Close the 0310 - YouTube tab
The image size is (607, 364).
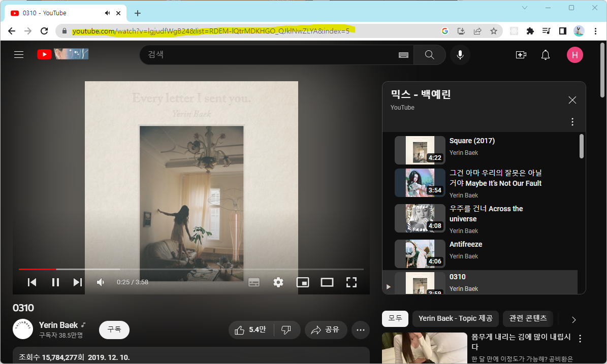(x=118, y=13)
